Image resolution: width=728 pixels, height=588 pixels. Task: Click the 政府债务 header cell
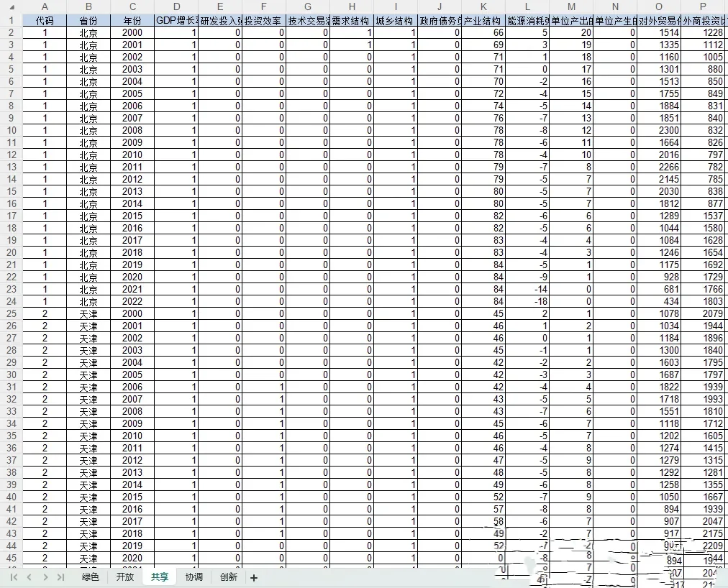(x=440, y=20)
